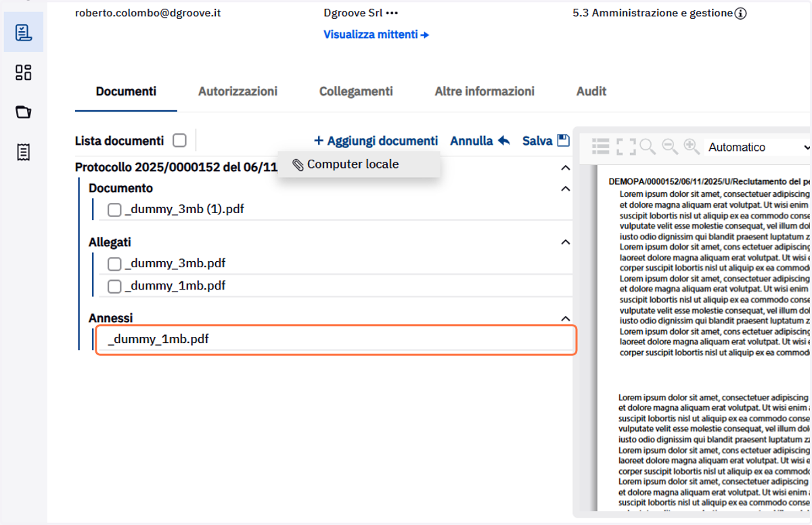Open the receipt list sidebar icon
Viewport: 812px width, 525px height.
pos(24,152)
